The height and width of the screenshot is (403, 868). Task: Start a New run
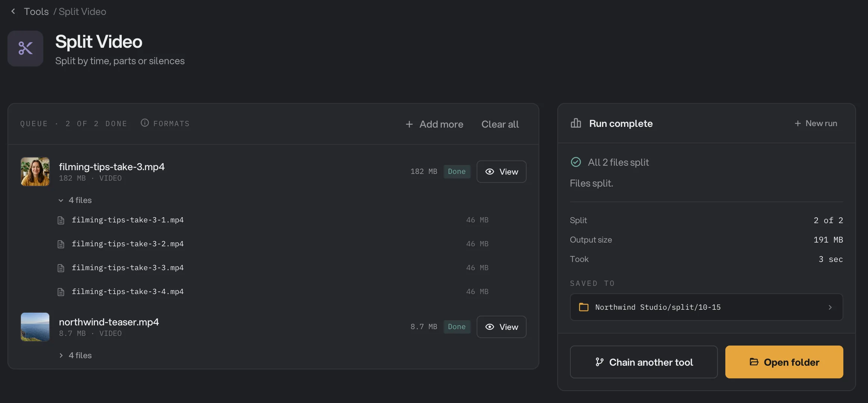pyautogui.click(x=816, y=124)
